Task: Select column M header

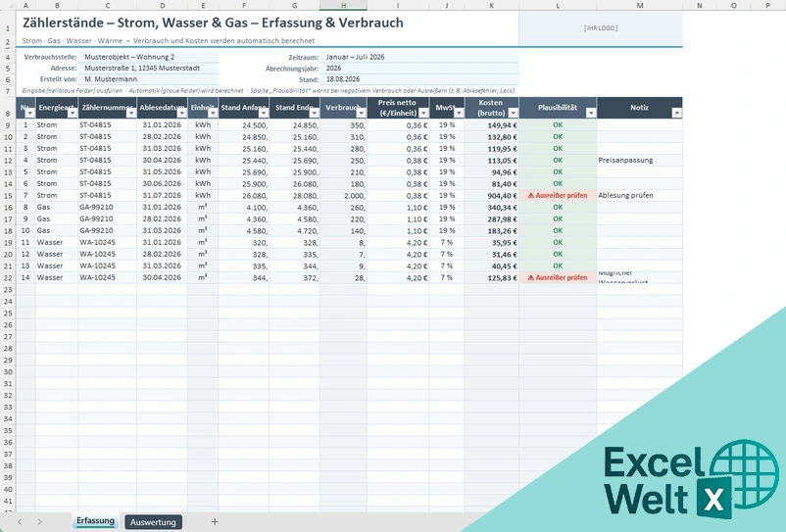Action: [x=640, y=6]
